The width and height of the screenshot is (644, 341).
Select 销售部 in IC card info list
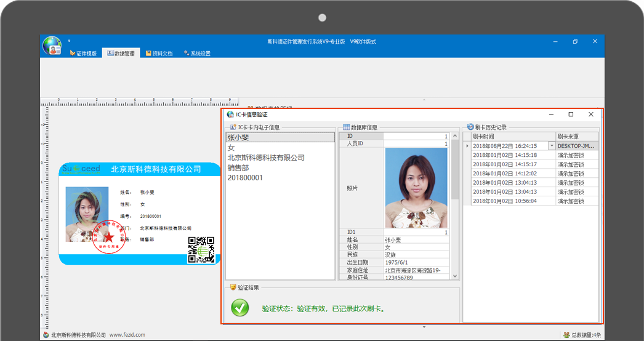click(281, 167)
